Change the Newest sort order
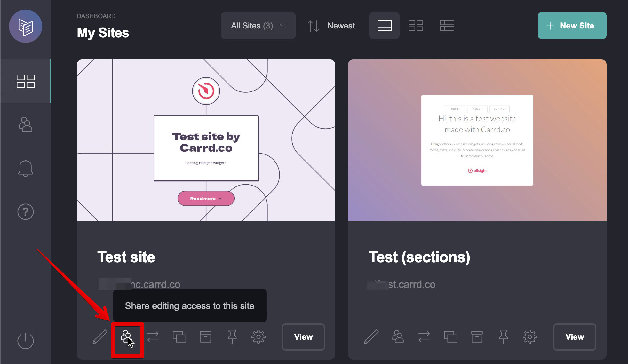Viewport: 628px width, 364px height. tap(331, 26)
